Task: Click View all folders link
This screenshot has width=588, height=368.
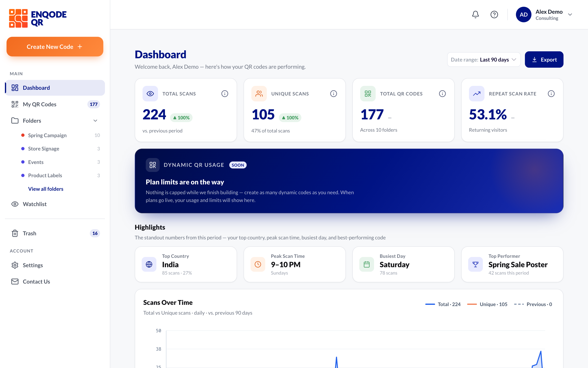Action: coord(46,189)
